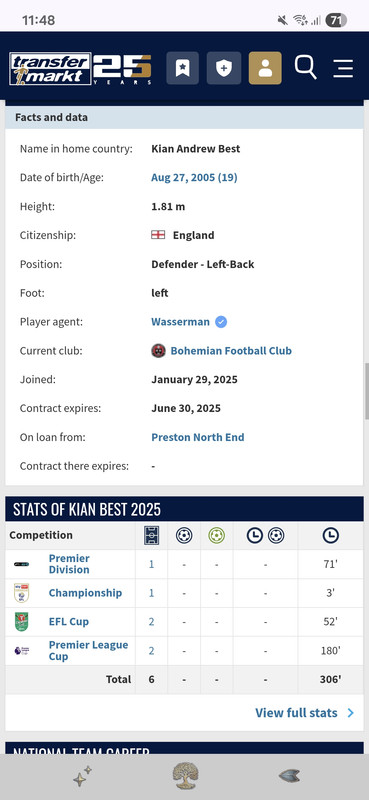Open the EFL Cup competition link
Screen dimensions: 369x800
point(68,621)
